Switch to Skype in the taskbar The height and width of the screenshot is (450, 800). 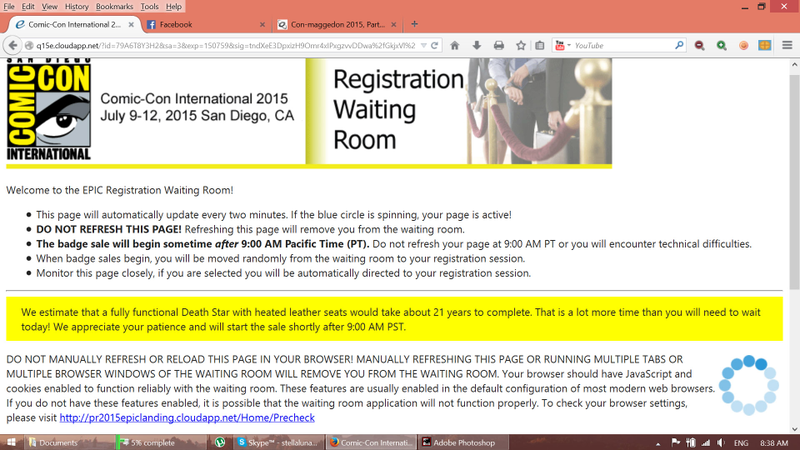[x=279, y=442]
